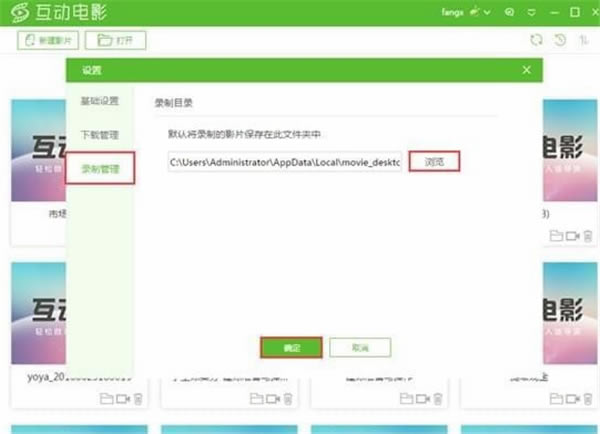Screen dimensions: 600x434
Task: Click the 录制目录 section heading
Action: point(173,103)
